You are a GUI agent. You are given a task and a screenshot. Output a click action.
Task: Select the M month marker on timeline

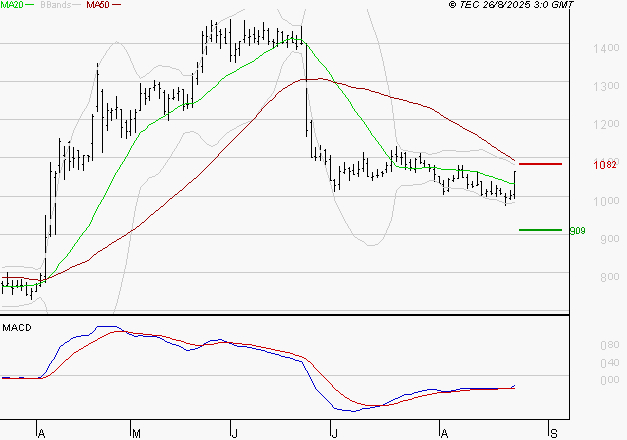136,433
